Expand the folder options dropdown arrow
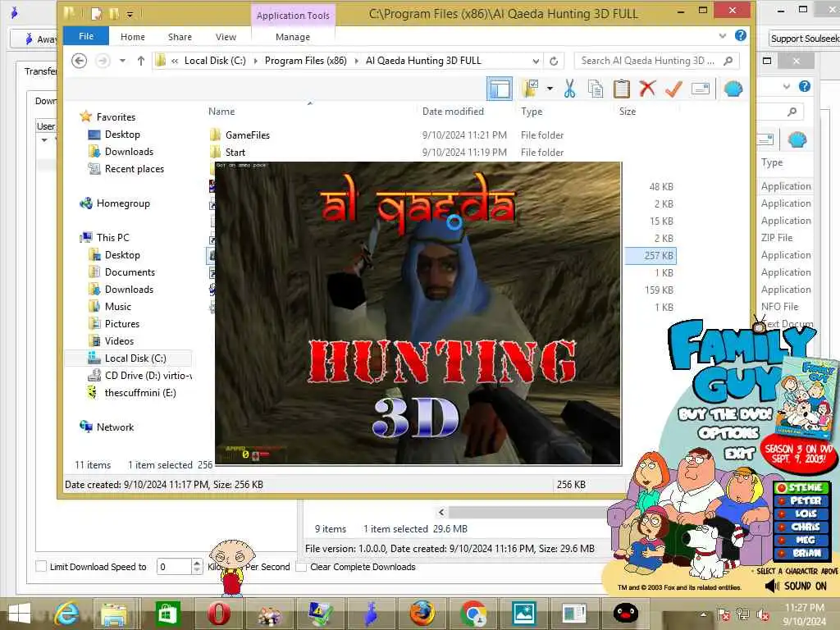 550,89
